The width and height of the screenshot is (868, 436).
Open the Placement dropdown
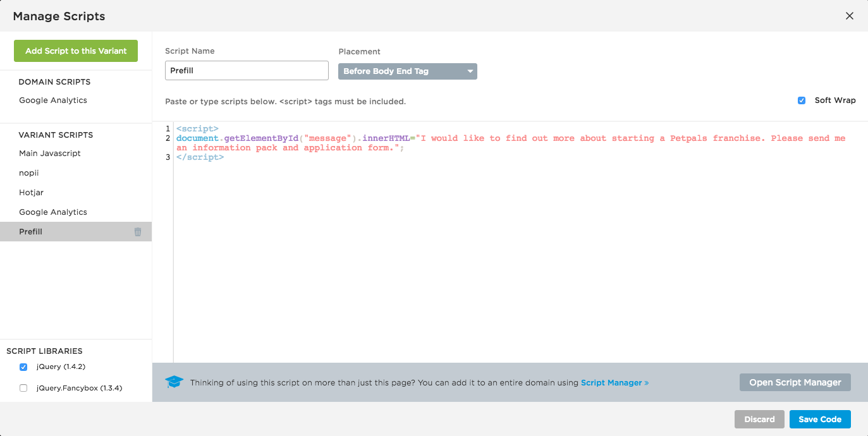coord(408,71)
